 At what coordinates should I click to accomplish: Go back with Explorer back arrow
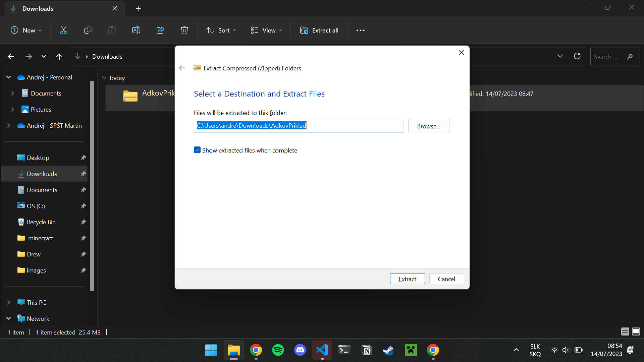tap(11, 57)
